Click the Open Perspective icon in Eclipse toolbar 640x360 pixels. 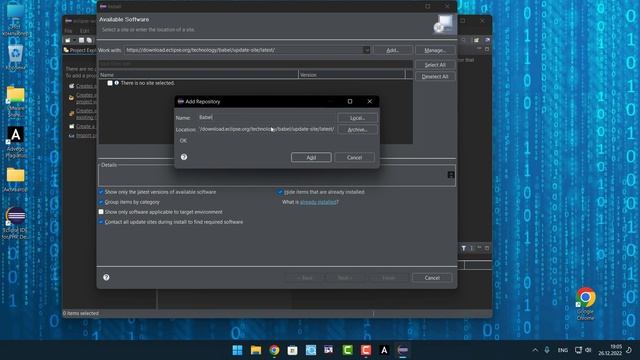476,40
